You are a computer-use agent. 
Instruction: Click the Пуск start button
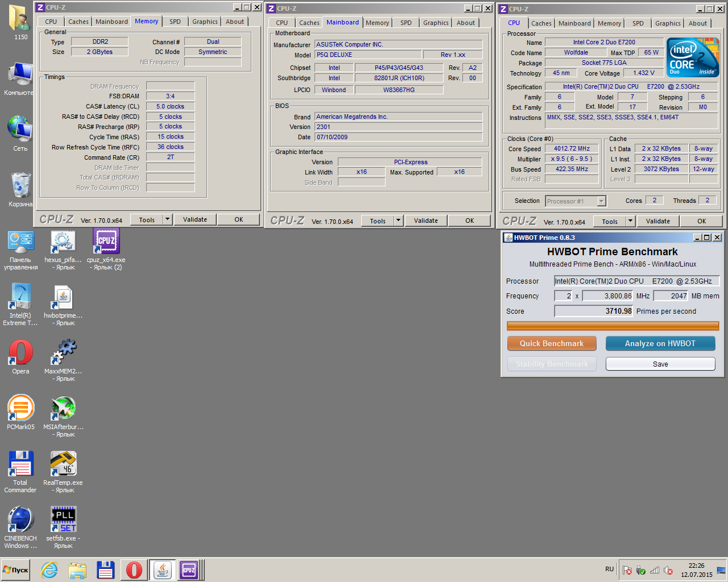15,570
